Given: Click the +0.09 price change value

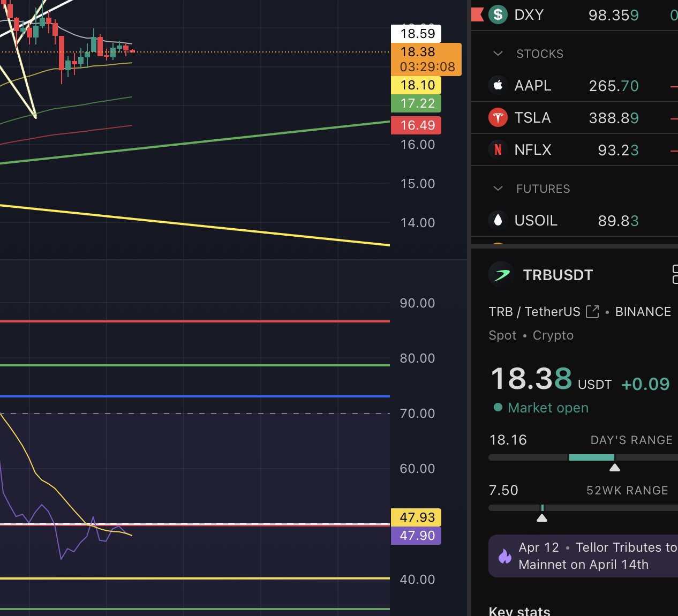Looking at the screenshot, I should pyautogui.click(x=645, y=384).
